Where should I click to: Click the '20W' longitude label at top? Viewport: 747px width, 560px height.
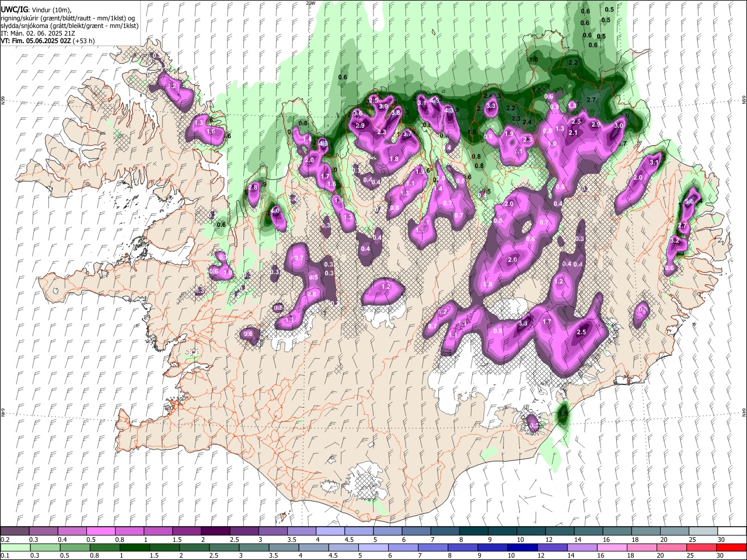pyautogui.click(x=310, y=3)
